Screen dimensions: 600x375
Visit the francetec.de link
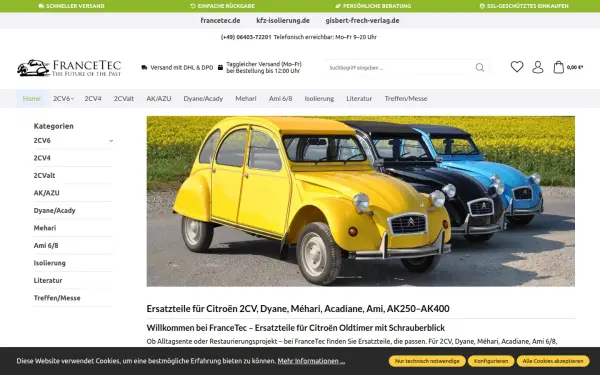[x=220, y=21]
